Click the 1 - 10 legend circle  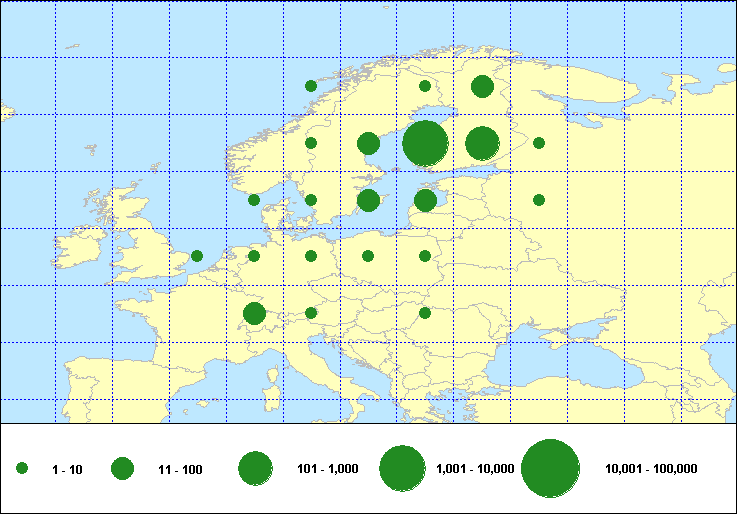(22, 468)
